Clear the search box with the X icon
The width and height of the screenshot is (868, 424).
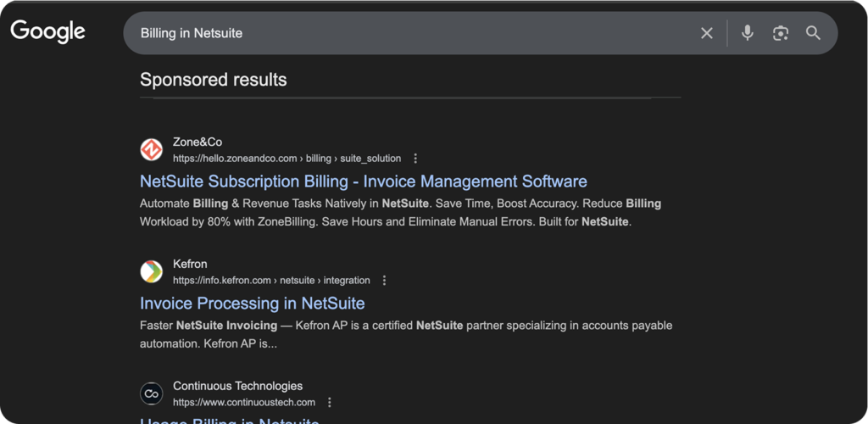(x=707, y=33)
